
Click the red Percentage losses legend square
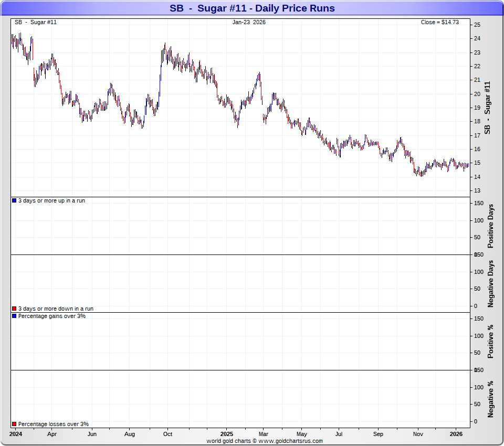coord(14,424)
